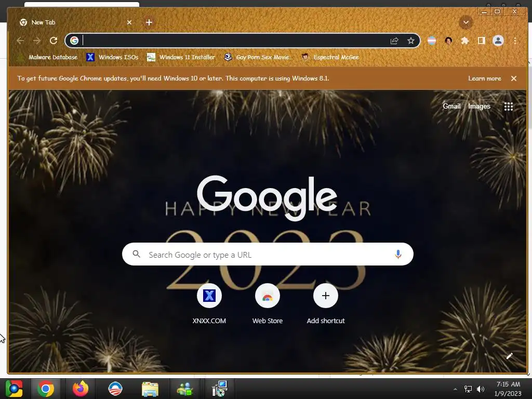Open the Espectral McGee bookmark
This screenshot has width=532, height=399.
(330, 57)
